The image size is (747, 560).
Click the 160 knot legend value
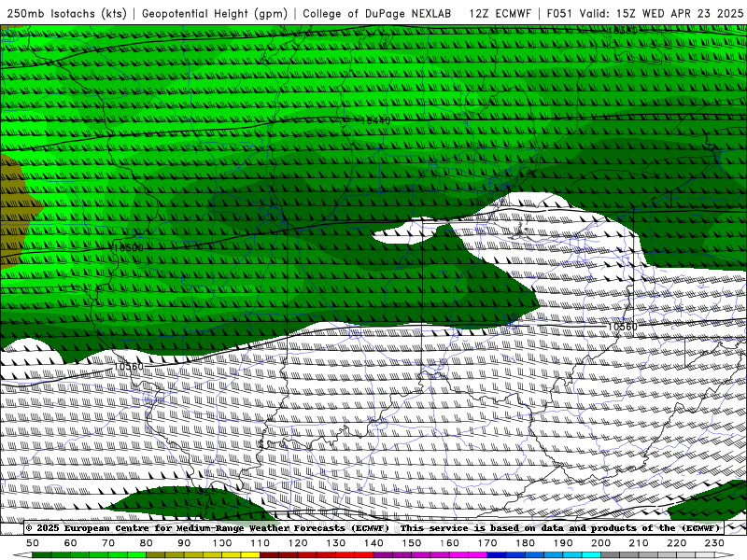(449, 543)
